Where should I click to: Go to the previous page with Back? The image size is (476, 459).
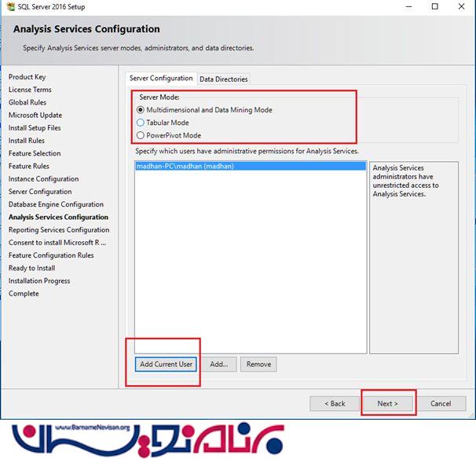[x=333, y=403]
